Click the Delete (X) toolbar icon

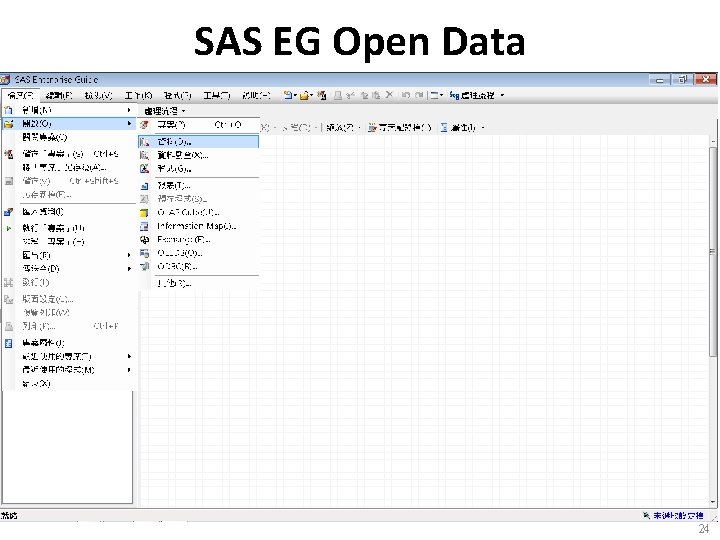389,95
